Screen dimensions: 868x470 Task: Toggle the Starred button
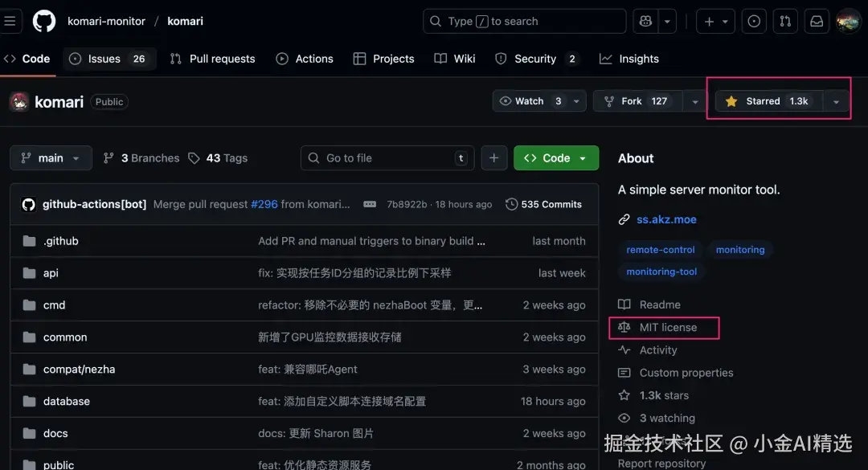tap(769, 101)
